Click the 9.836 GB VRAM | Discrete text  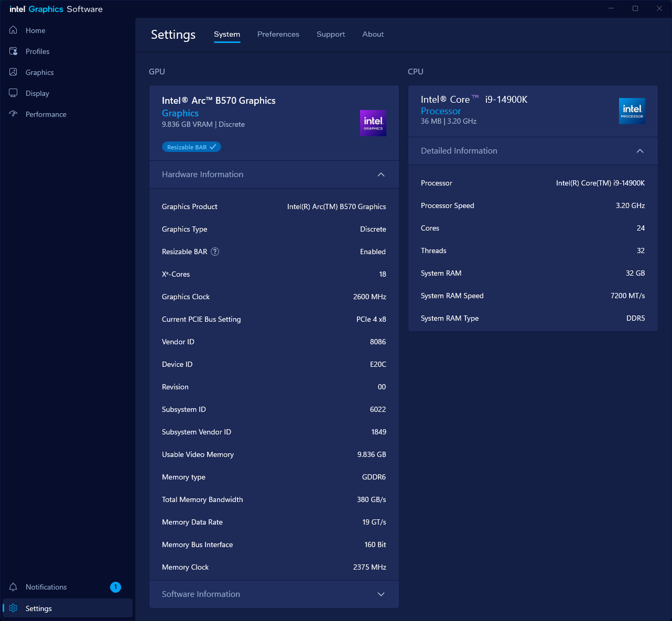tap(203, 124)
